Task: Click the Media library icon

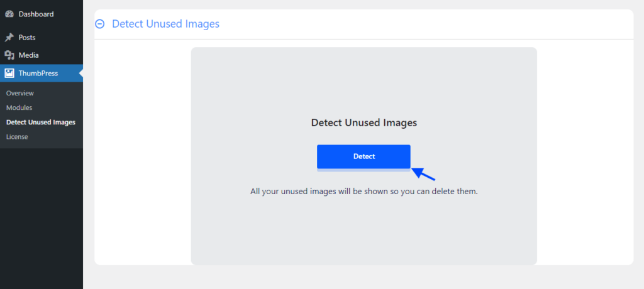Action: point(9,55)
